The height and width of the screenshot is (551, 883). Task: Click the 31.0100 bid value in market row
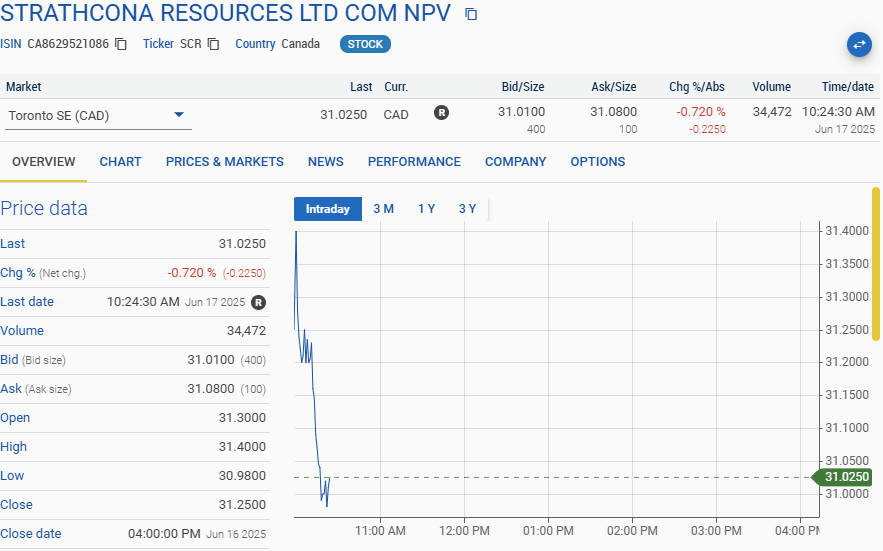[x=521, y=112]
